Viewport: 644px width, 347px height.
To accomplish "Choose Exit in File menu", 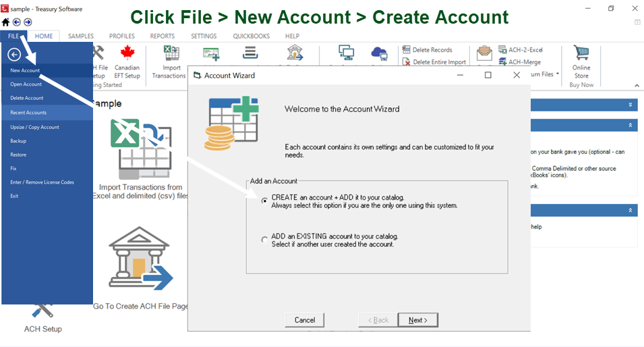I will point(47,196).
